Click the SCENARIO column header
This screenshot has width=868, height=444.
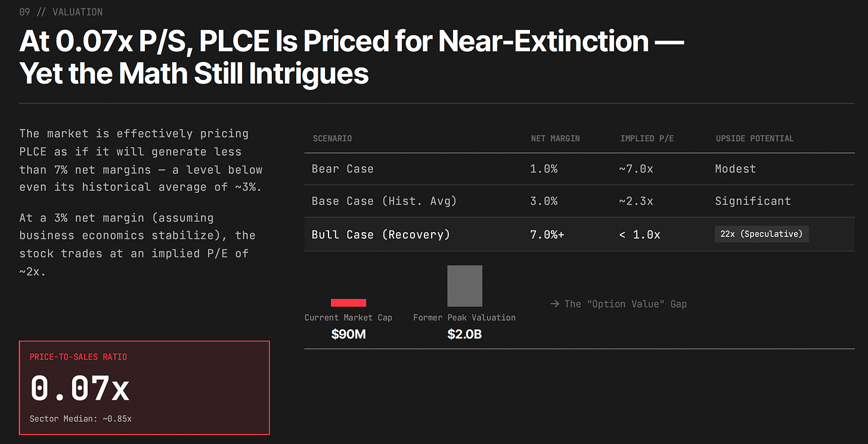pos(332,138)
